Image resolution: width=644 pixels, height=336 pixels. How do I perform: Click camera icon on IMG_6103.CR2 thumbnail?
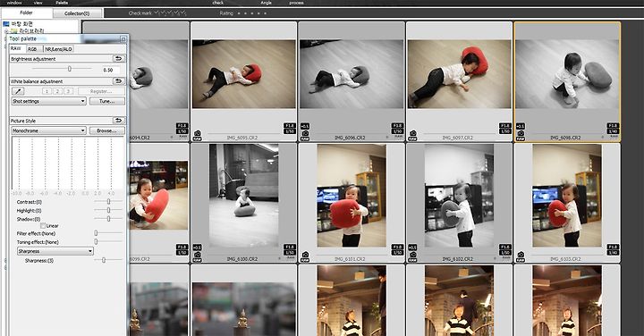(521, 256)
